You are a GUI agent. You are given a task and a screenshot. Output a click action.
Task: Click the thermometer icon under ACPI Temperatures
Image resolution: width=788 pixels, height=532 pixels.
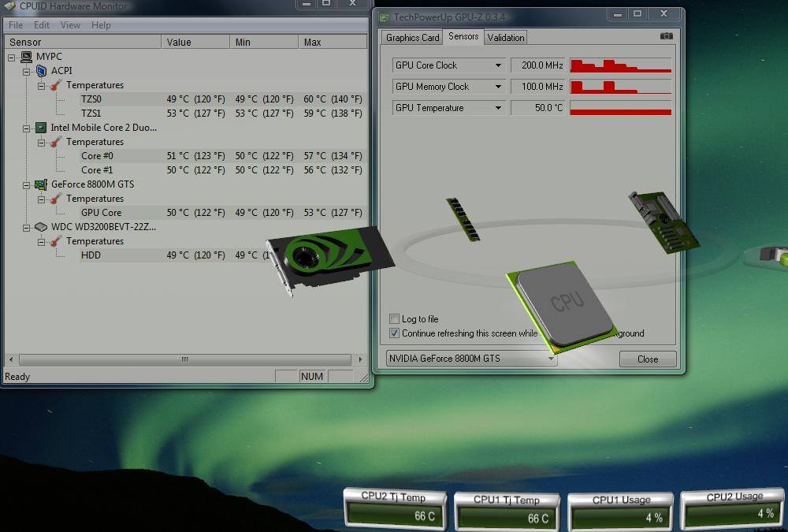(x=56, y=85)
